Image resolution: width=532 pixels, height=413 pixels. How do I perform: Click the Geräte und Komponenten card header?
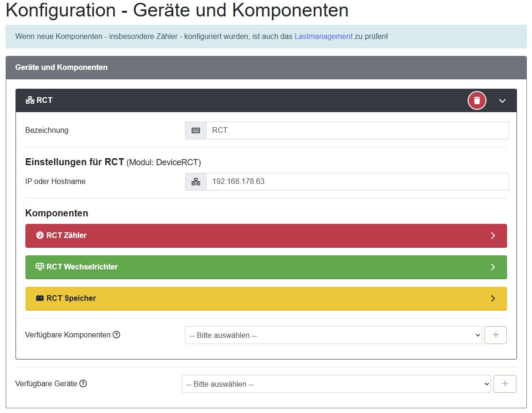click(x=266, y=68)
